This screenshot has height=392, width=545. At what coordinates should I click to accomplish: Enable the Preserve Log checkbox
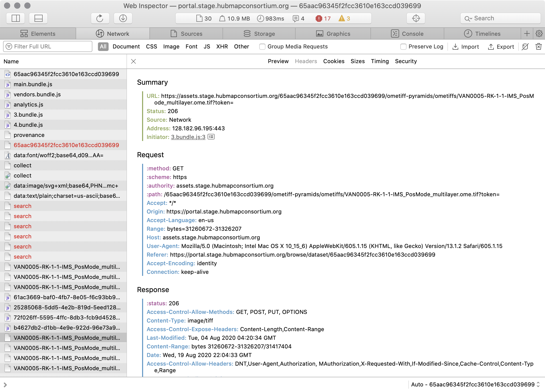403,47
